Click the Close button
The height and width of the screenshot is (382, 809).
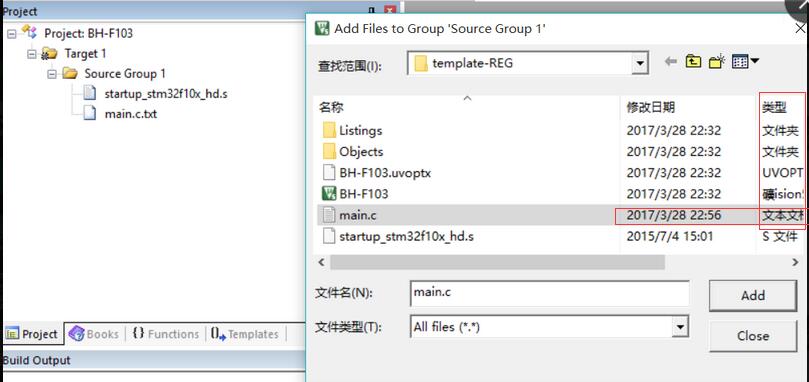(x=753, y=336)
